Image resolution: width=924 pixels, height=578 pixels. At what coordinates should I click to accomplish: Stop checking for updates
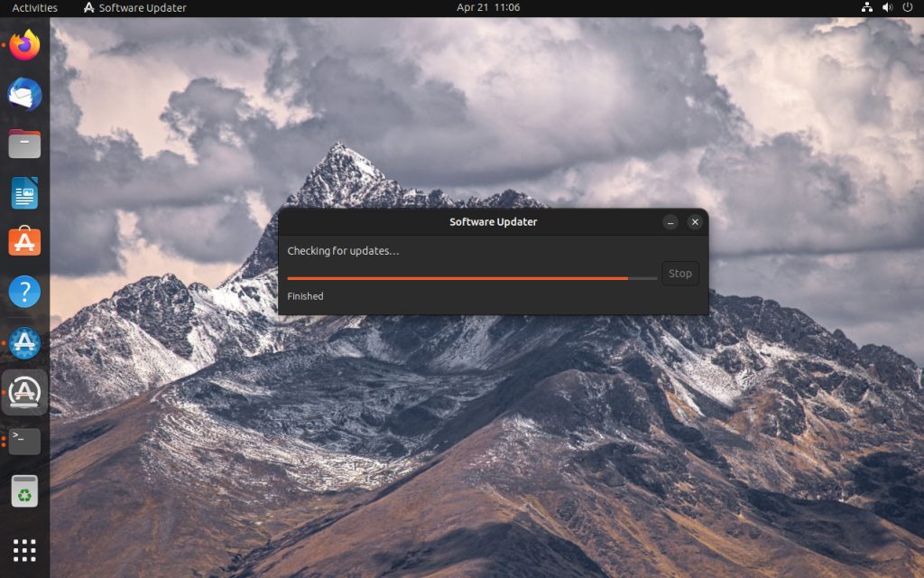[x=680, y=273]
